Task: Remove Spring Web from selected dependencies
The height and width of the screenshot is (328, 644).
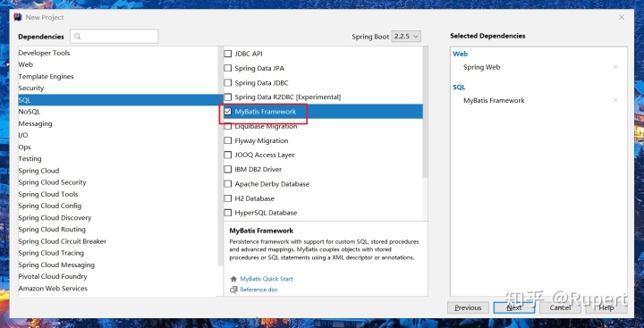Action: point(615,67)
